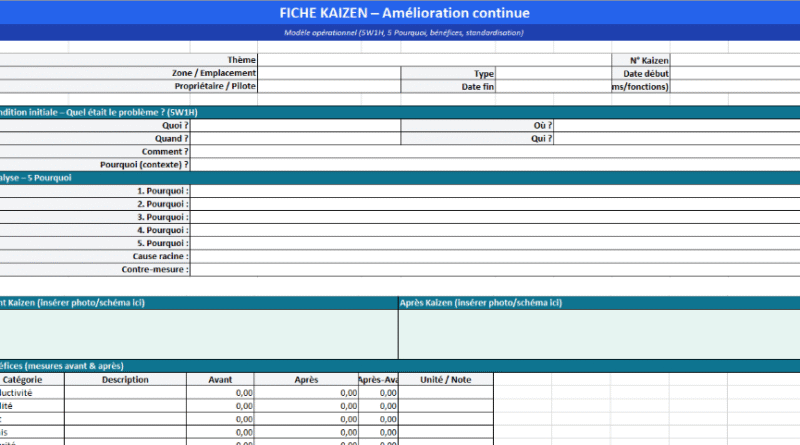Select the 'Après' column header
Screen dimensions: 800x445
pos(306,380)
